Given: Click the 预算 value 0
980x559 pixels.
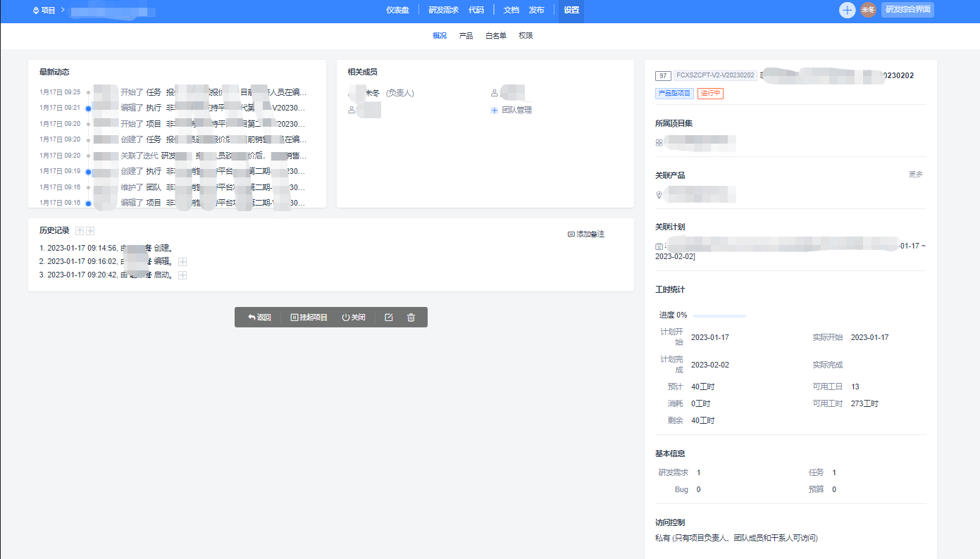Looking at the screenshot, I should pos(834,490).
